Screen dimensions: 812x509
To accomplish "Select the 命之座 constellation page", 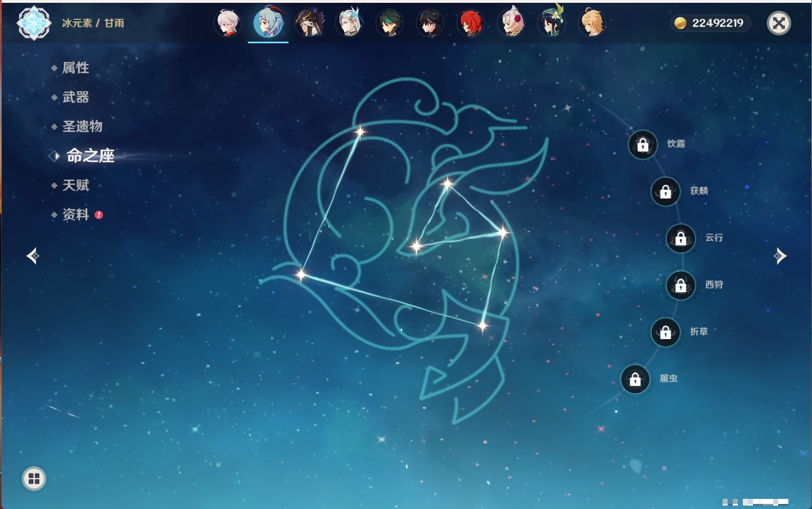I will [x=90, y=156].
